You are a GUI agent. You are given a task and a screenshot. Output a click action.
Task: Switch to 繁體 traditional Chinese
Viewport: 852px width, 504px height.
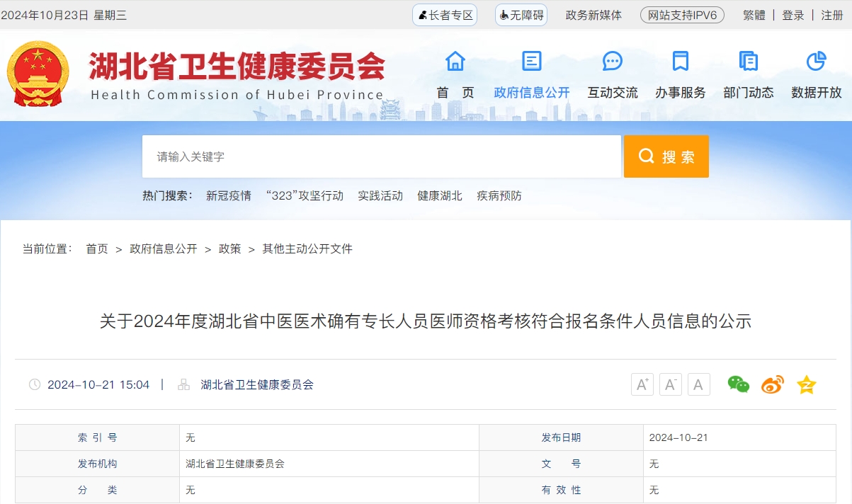click(754, 15)
